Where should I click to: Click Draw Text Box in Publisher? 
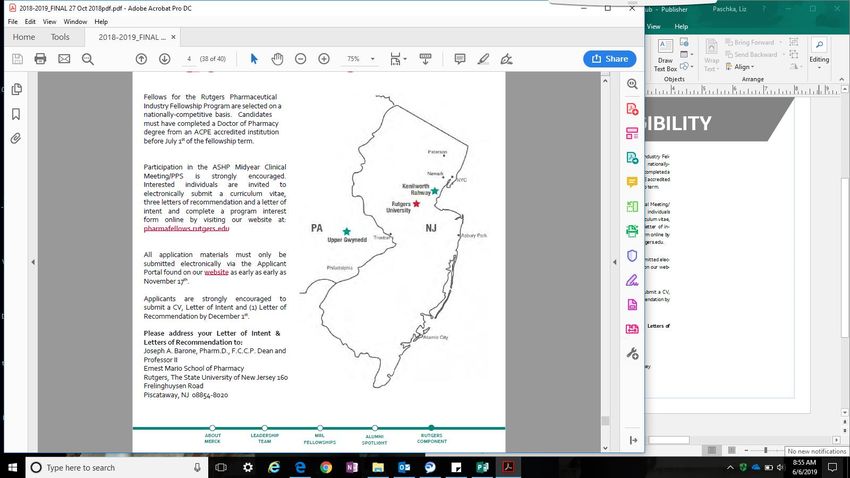click(x=665, y=55)
